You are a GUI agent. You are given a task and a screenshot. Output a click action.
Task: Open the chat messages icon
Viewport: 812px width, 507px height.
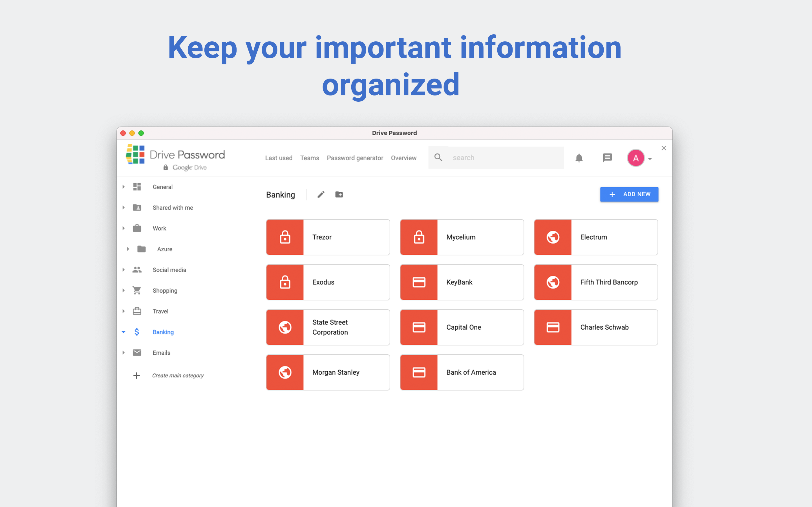[607, 158]
